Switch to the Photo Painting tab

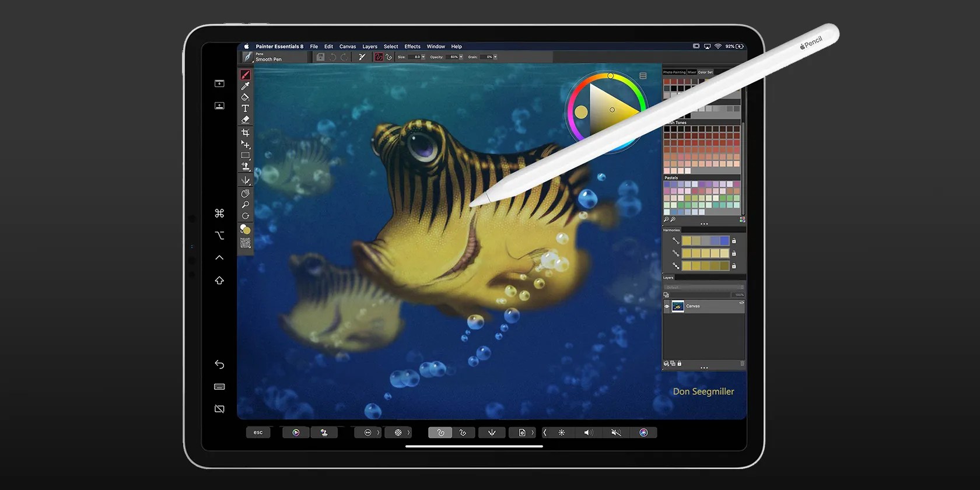(674, 72)
